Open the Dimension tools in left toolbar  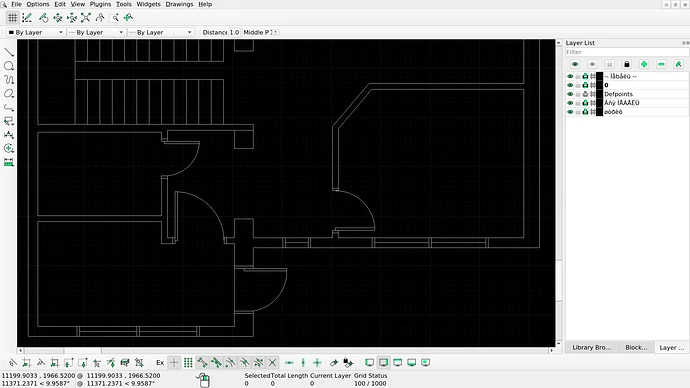pos(9,135)
